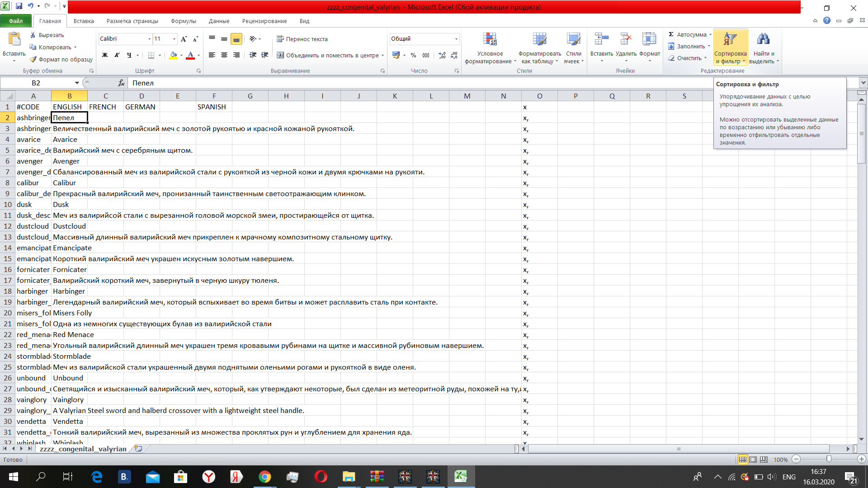Screen dimensions: 868x488
Task: Switch to the Данные ribbon tab
Action: tap(219, 21)
